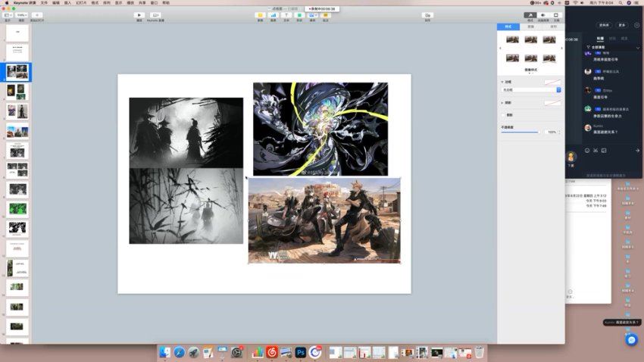The width and height of the screenshot is (644, 362).
Task: Show the Animate inspector button
Action: click(543, 15)
